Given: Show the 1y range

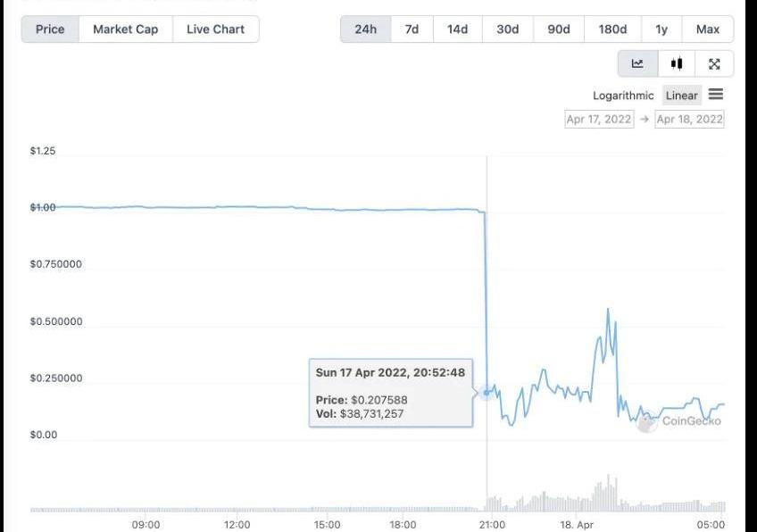Looking at the screenshot, I should (661, 29).
